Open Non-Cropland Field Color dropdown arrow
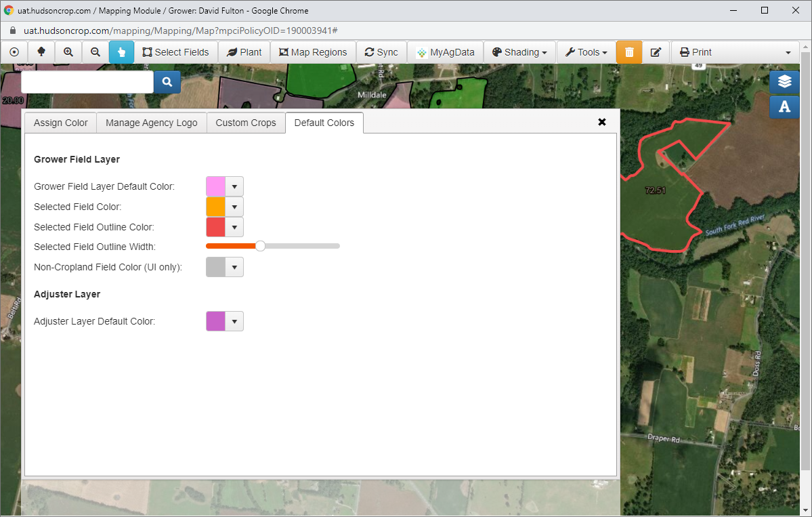Screen dimensions: 812x517 [234, 267]
